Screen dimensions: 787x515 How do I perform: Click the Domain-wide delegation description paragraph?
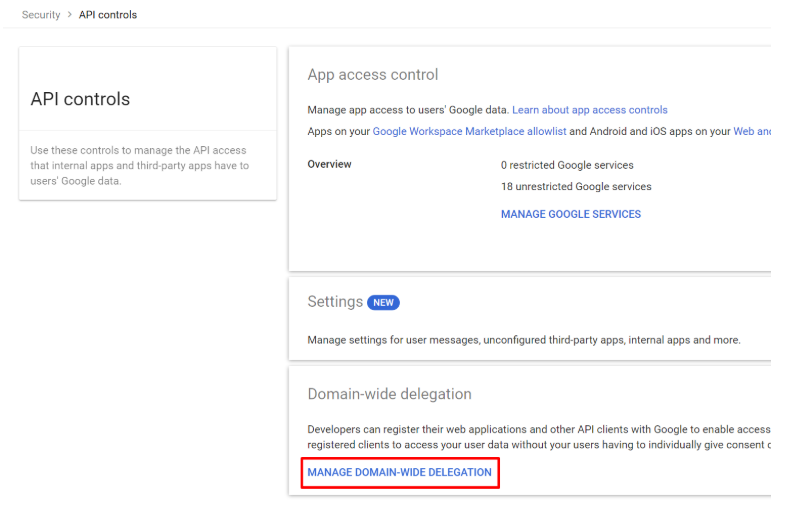pyautogui.click(x=538, y=437)
